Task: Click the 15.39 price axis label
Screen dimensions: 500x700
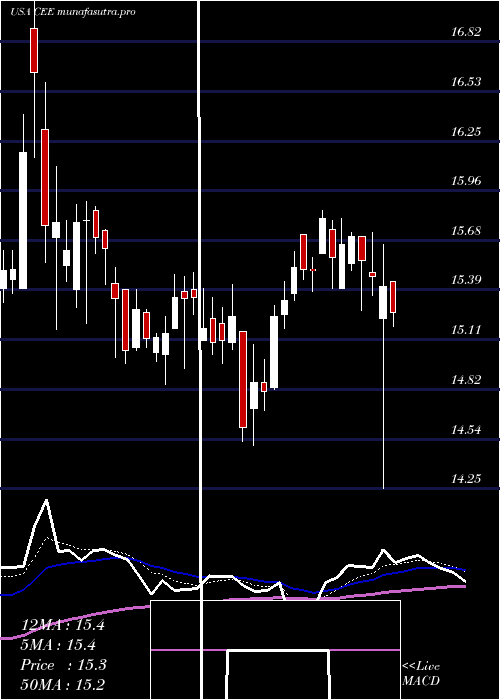Action: tap(466, 280)
